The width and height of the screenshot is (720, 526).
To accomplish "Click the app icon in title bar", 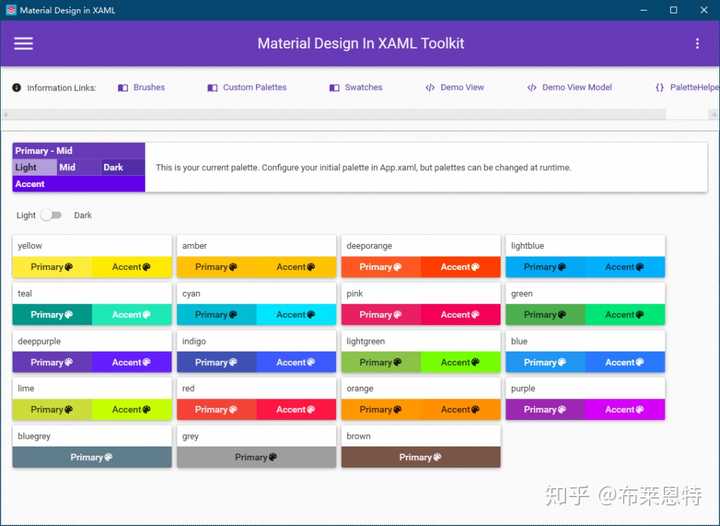I will pyautogui.click(x=11, y=10).
